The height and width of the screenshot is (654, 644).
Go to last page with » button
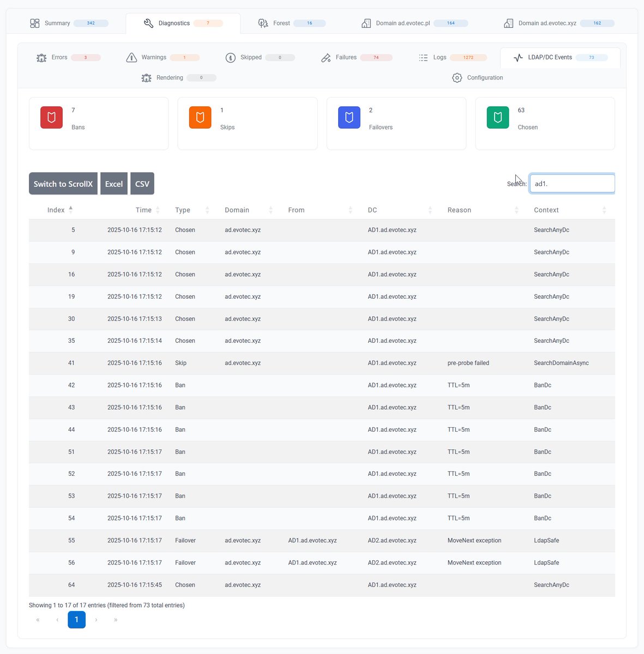coord(116,620)
